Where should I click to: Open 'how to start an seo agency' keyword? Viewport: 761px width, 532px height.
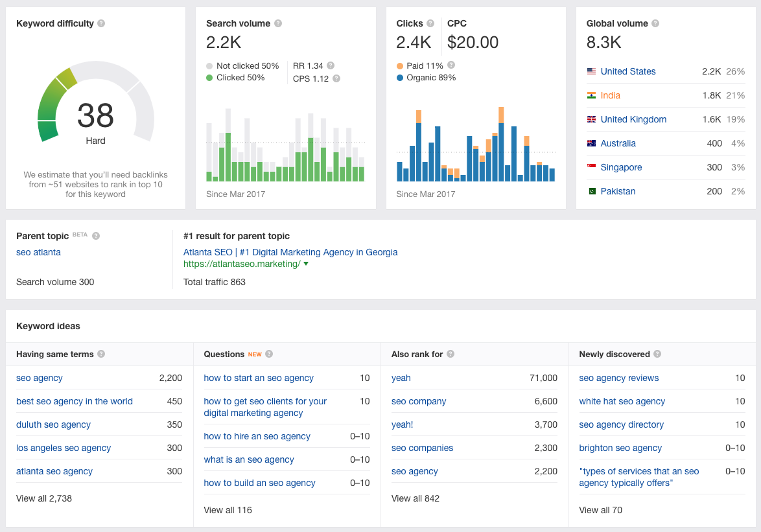pos(259,378)
